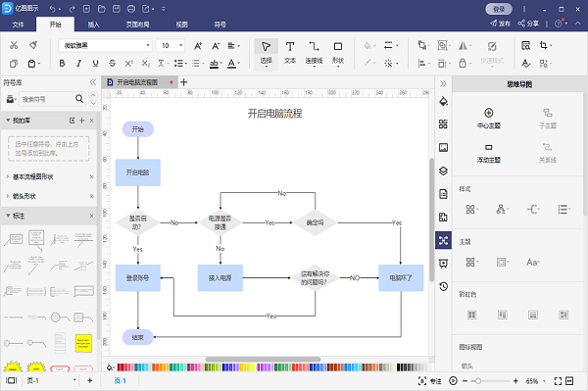Select the 连接线 connector tool
The width and height of the screenshot is (588, 391).
[314, 54]
